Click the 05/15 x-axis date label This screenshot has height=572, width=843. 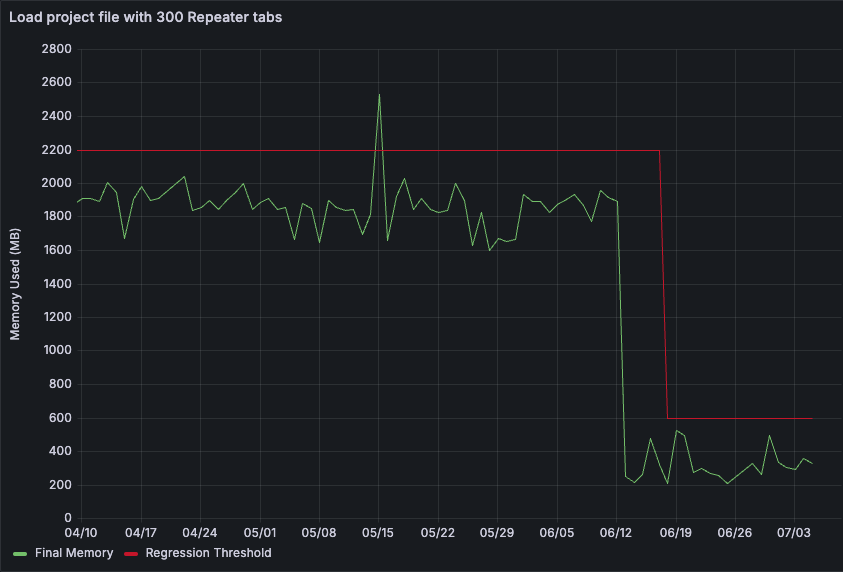(378, 533)
